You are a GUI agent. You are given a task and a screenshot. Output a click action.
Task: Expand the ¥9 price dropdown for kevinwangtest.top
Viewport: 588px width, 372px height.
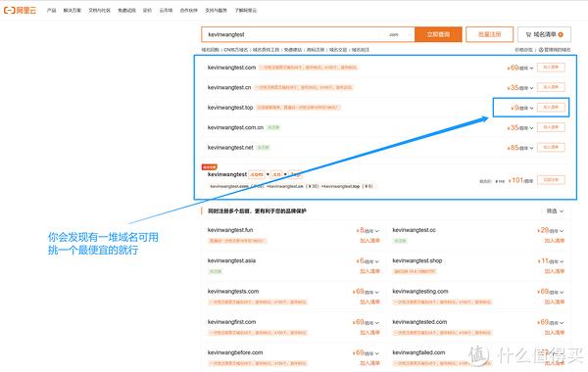tap(522, 108)
